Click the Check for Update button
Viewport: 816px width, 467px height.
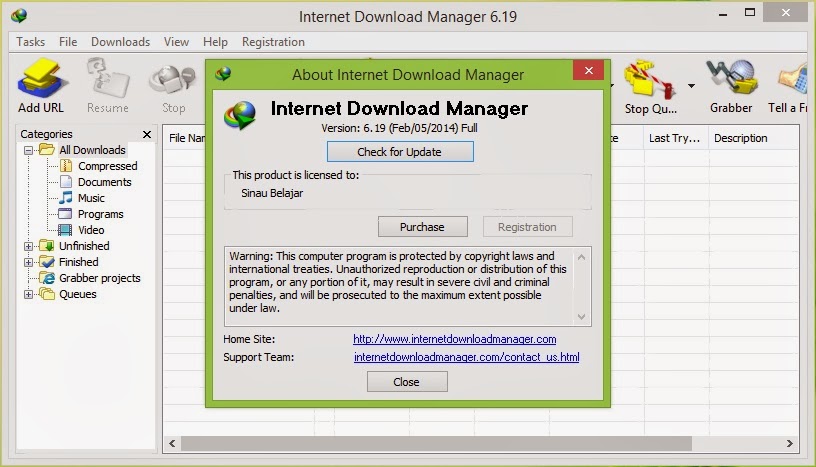coord(400,152)
